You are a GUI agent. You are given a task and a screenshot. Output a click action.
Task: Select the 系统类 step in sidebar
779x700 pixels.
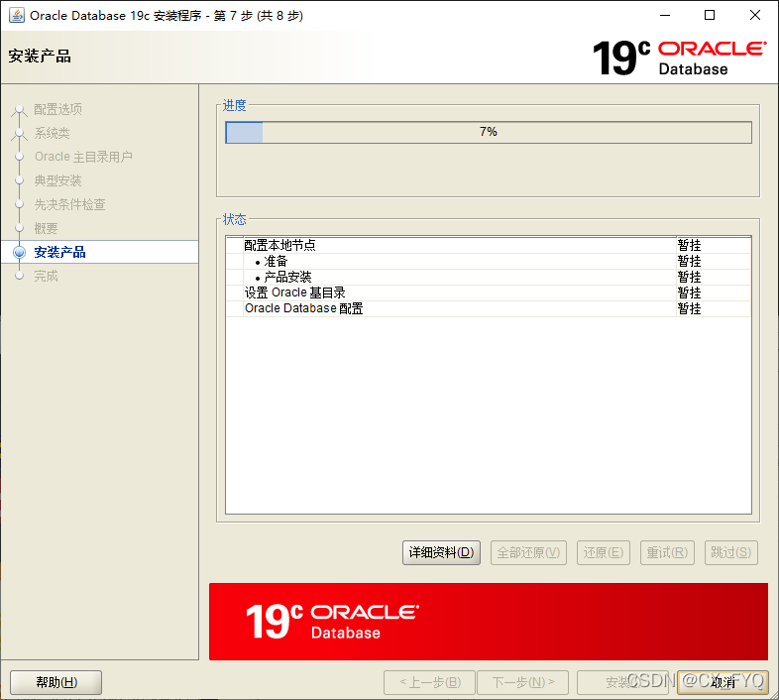[52, 133]
